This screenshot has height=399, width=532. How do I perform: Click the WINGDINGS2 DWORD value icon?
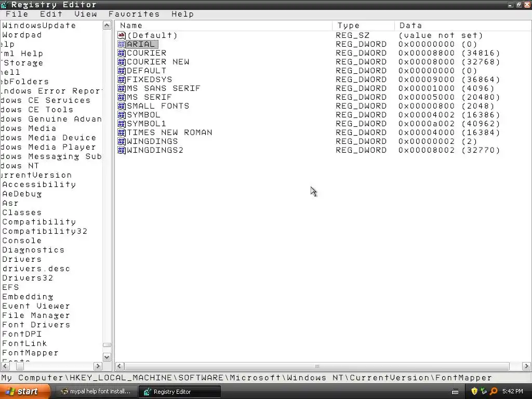coord(122,150)
